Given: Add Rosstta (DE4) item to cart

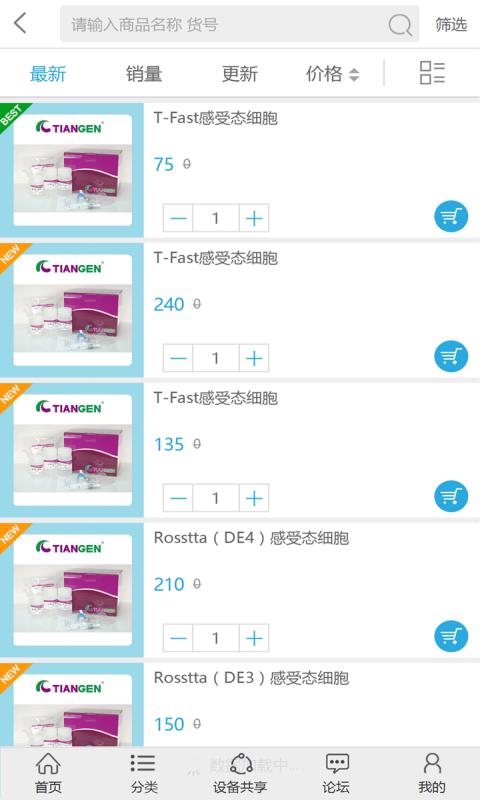Looking at the screenshot, I should (x=451, y=636).
